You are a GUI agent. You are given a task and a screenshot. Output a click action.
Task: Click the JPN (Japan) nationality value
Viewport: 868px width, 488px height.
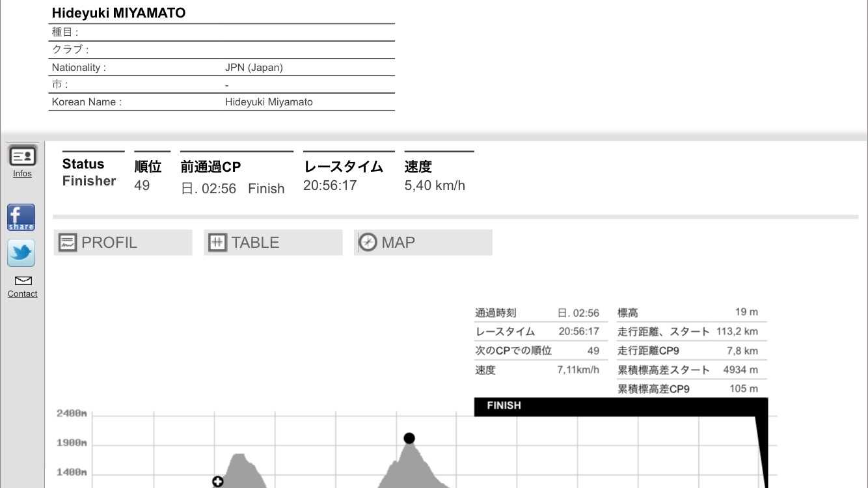click(254, 68)
